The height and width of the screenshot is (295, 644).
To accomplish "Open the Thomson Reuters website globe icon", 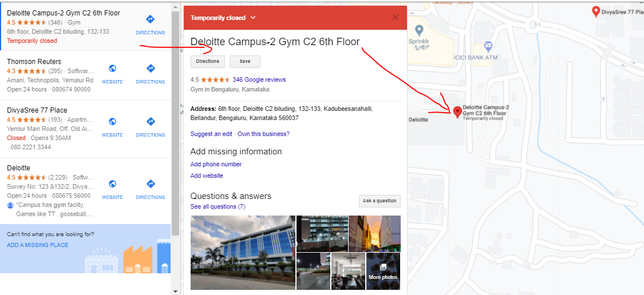I will (x=112, y=68).
